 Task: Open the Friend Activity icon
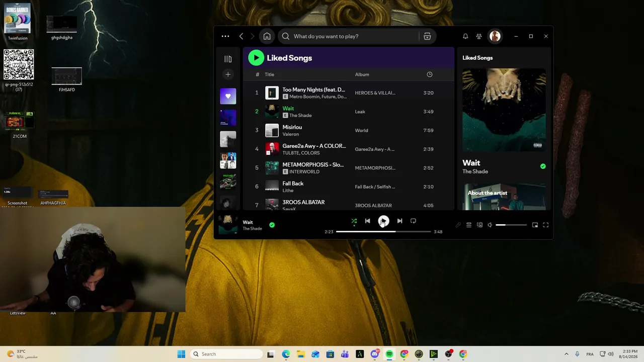479,36
